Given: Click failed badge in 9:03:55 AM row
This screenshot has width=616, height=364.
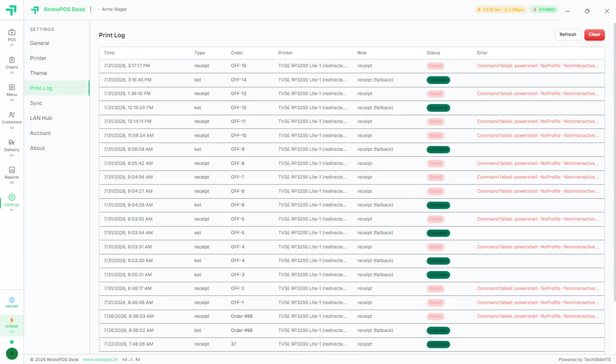Looking at the screenshot, I should 435,219.
